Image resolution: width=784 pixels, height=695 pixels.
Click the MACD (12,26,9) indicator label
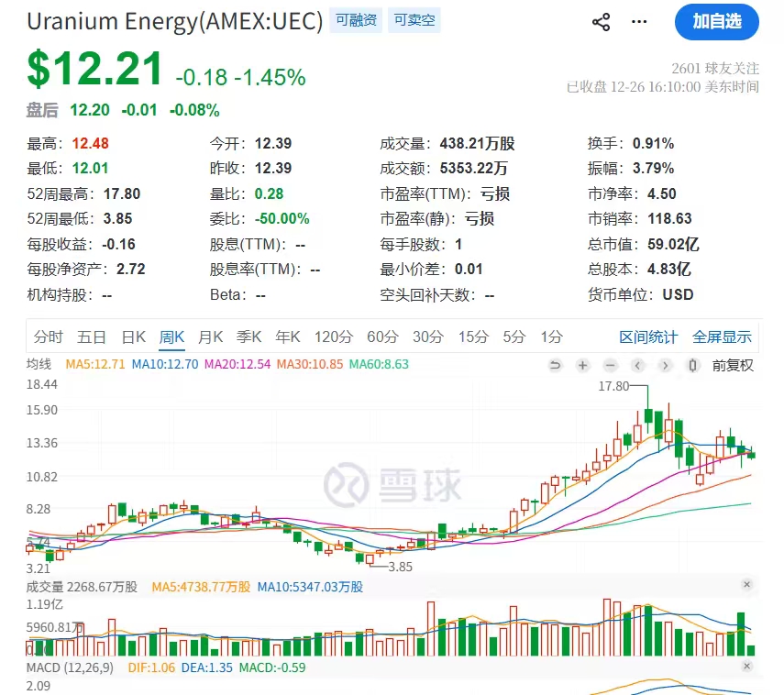tap(70, 667)
